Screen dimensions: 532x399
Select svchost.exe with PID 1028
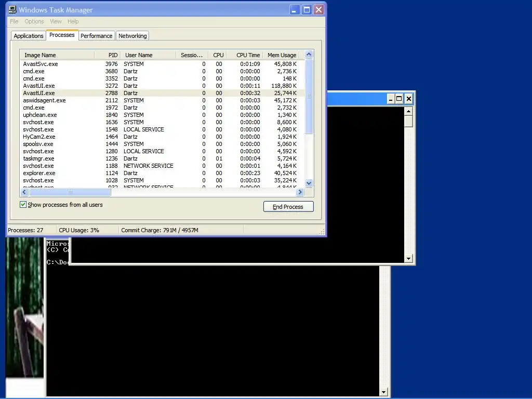pyautogui.click(x=162, y=180)
